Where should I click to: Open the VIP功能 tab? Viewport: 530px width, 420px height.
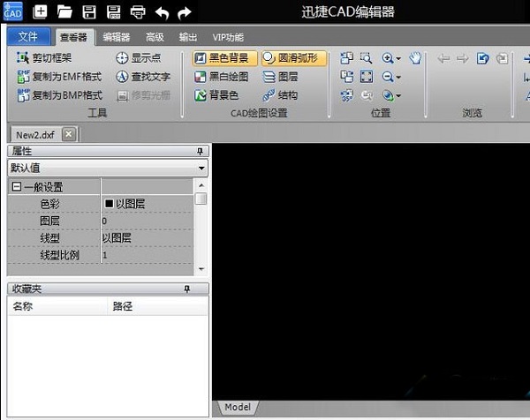228,37
